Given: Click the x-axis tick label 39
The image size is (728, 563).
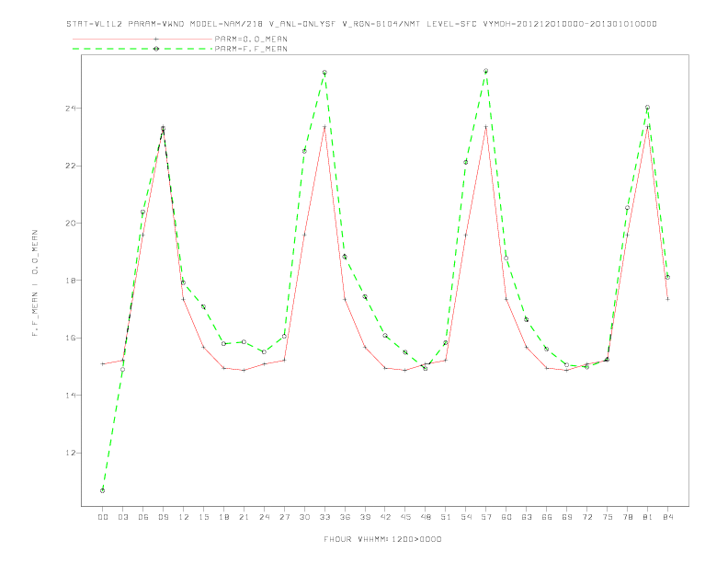Looking at the screenshot, I should click(365, 517).
